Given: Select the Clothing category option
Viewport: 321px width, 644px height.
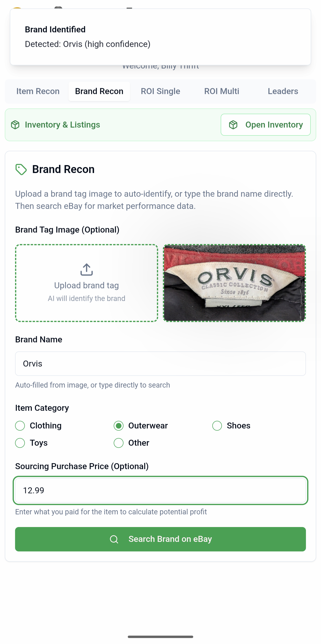Looking at the screenshot, I should coord(20,426).
